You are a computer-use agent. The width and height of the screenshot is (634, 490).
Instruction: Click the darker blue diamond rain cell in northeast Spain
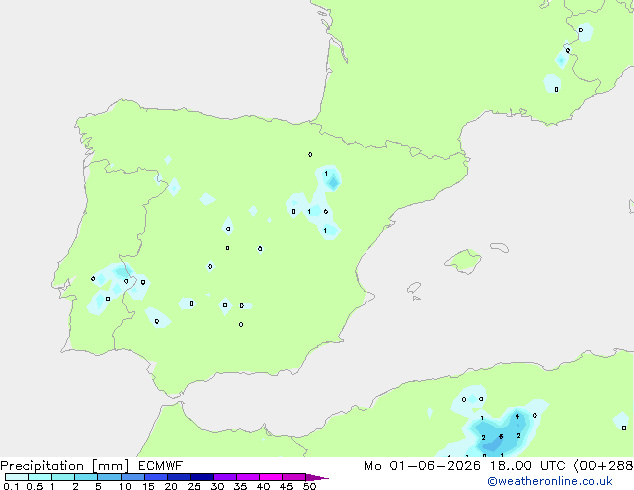333,182
